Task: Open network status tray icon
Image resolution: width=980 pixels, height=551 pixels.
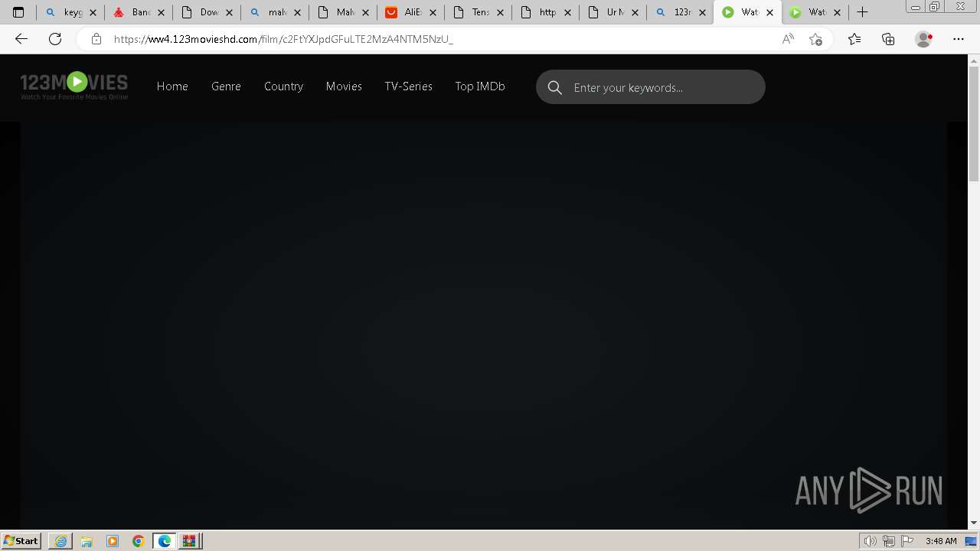Action: point(888,541)
